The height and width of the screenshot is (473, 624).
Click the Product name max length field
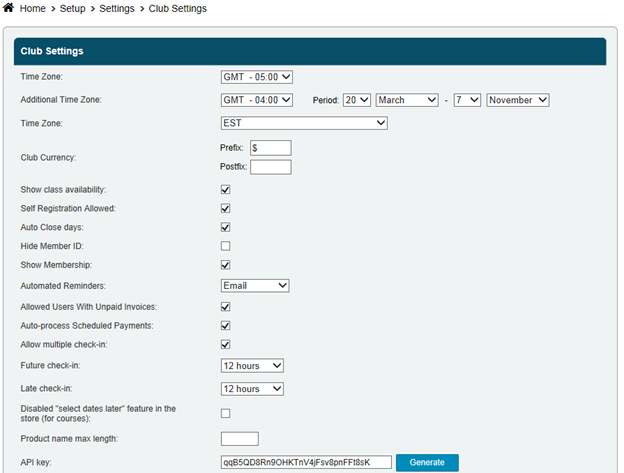[239, 438]
